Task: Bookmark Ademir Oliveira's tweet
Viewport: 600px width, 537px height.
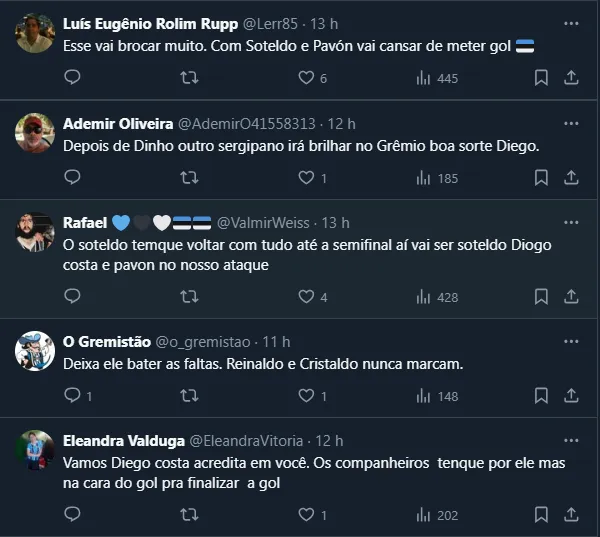Action: coord(541,177)
